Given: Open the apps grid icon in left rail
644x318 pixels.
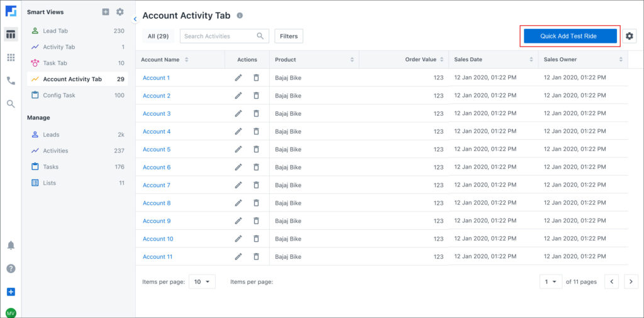Looking at the screenshot, I should [11, 57].
